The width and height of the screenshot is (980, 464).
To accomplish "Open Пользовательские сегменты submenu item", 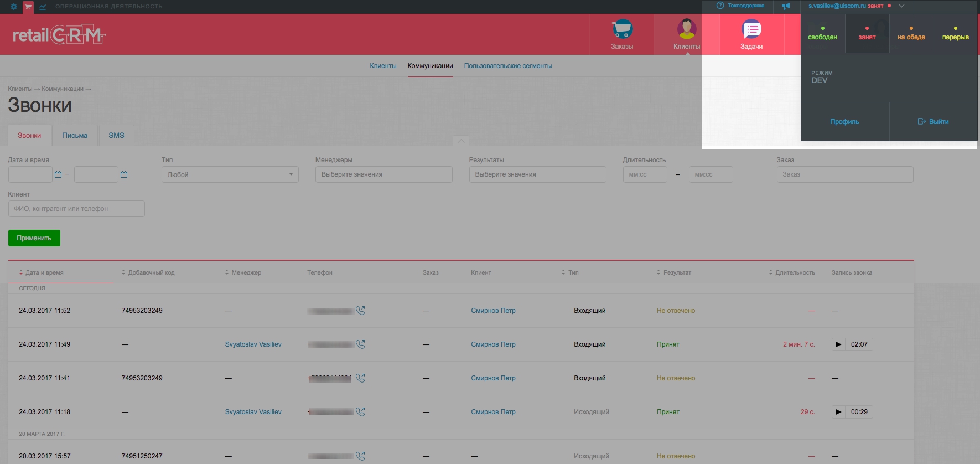I will (x=508, y=66).
